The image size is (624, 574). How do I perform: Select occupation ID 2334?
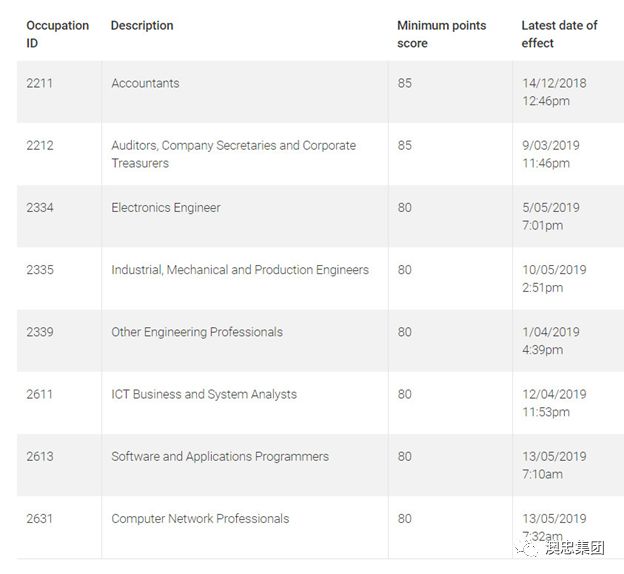pyautogui.click(x=40, y=207)
